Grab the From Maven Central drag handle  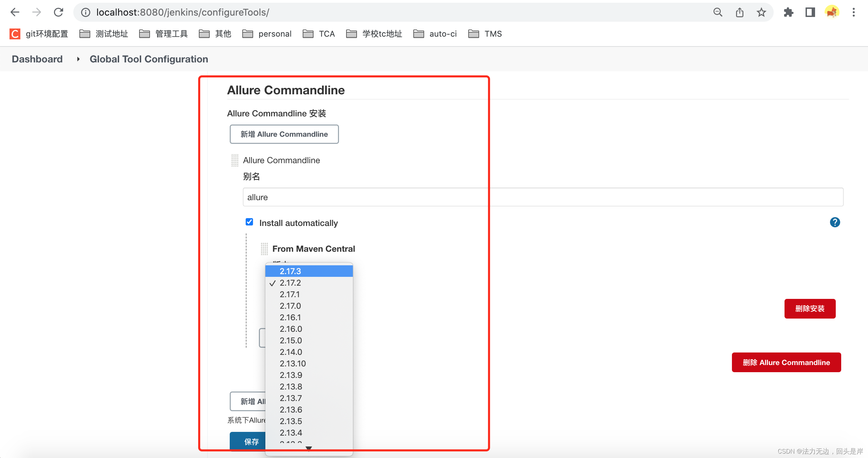coord(264,249)
